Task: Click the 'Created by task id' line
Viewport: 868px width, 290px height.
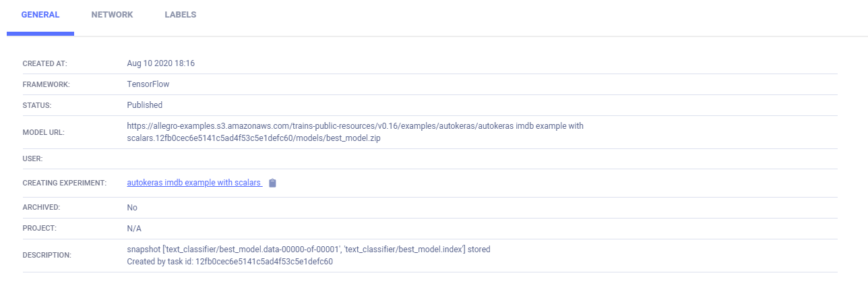Action: pyautogui.click(x=230, y=262)
